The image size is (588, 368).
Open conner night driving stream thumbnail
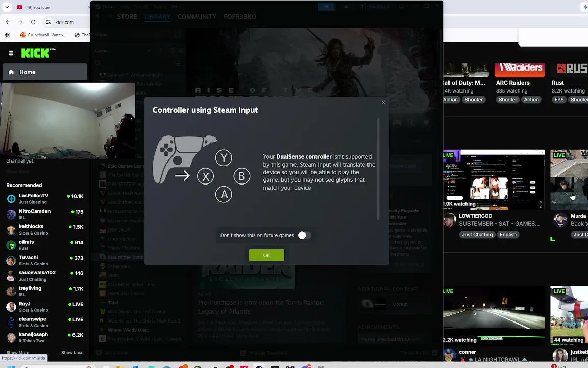tap(494, 315)
